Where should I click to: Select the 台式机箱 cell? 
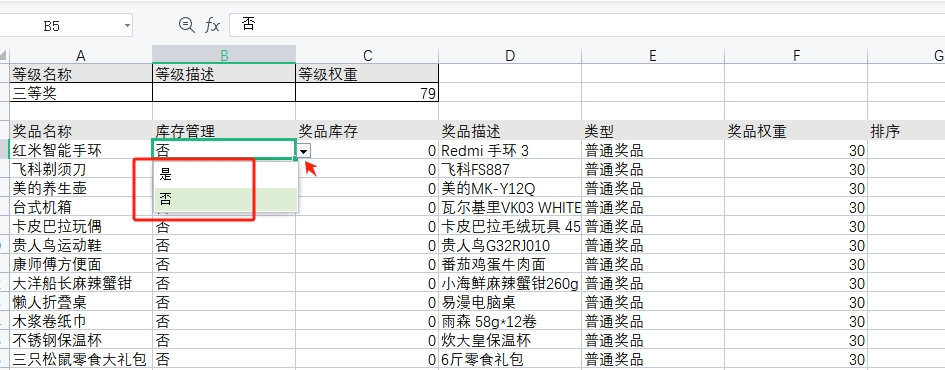(x=81, y=207)
